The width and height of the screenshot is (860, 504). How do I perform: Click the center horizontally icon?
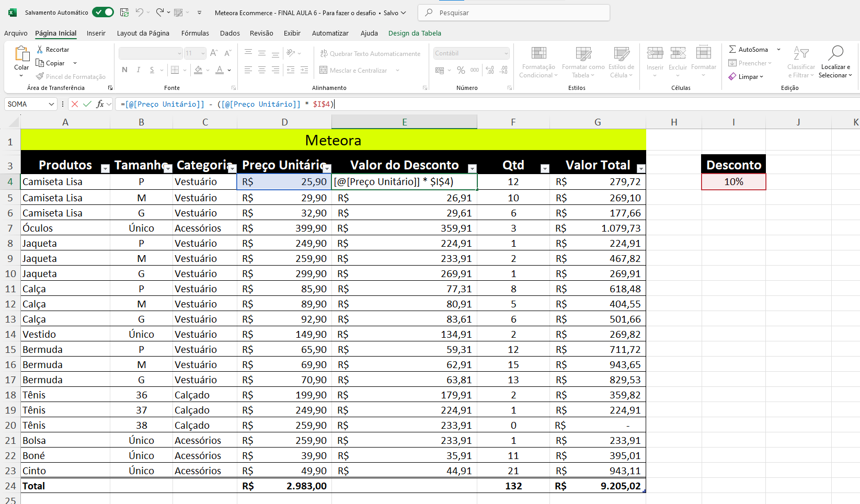click(262, 70)
